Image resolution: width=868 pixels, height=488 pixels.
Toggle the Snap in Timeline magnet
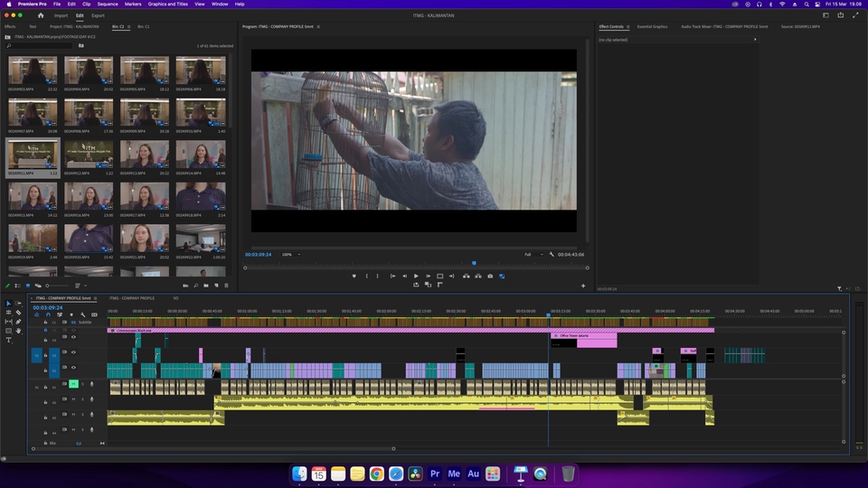click(48, 314)
